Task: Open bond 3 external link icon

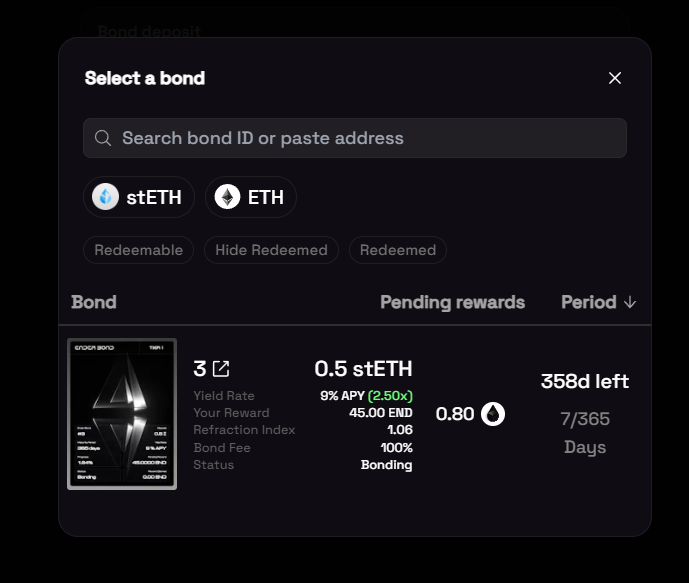Action: [221, 369]
